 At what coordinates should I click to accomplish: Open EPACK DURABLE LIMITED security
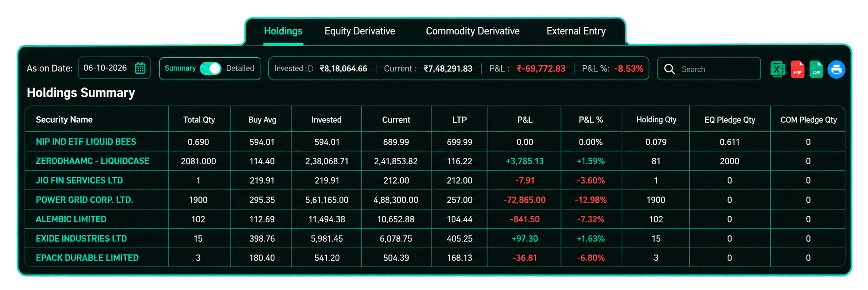coord(87,258)
